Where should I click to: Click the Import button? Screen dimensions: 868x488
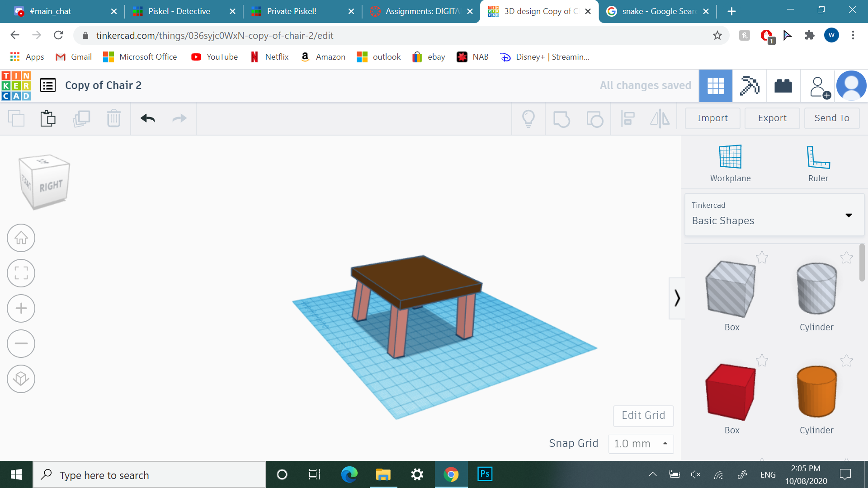point(713,118)
